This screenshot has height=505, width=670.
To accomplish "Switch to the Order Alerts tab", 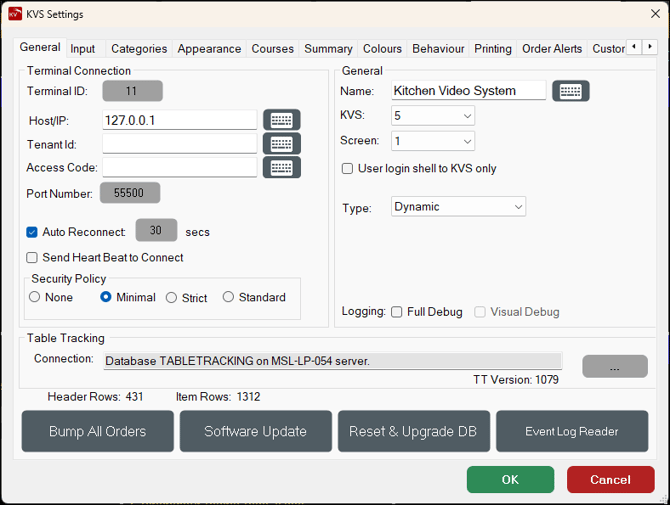I will click(552, 49).
